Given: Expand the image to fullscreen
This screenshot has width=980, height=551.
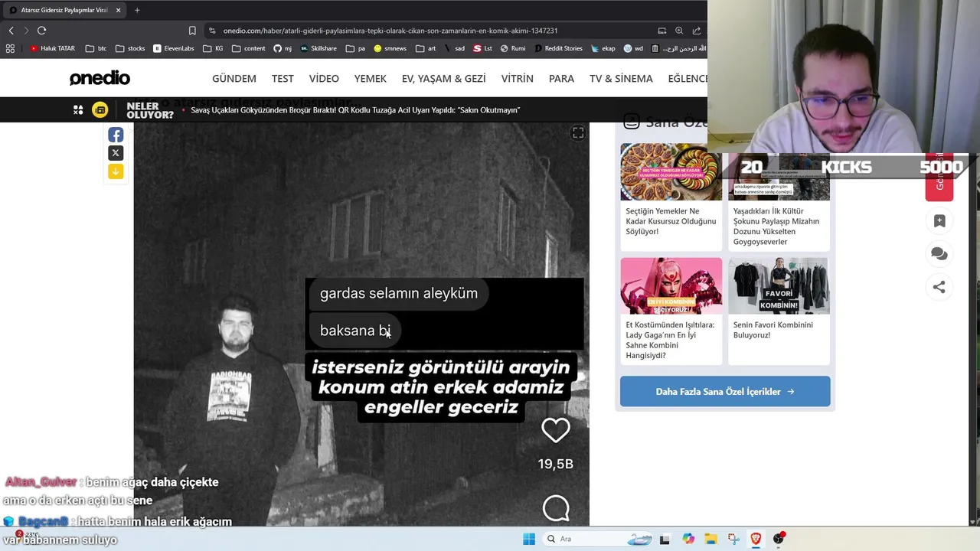Looking at the screenshot, I should (x=578, y=133).
